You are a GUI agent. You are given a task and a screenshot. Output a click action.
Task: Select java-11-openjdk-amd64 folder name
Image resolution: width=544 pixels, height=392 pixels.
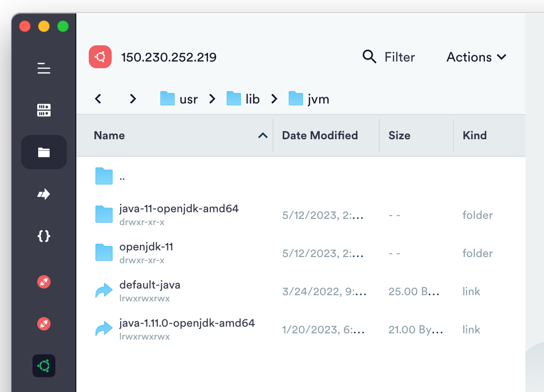point(179,208)
